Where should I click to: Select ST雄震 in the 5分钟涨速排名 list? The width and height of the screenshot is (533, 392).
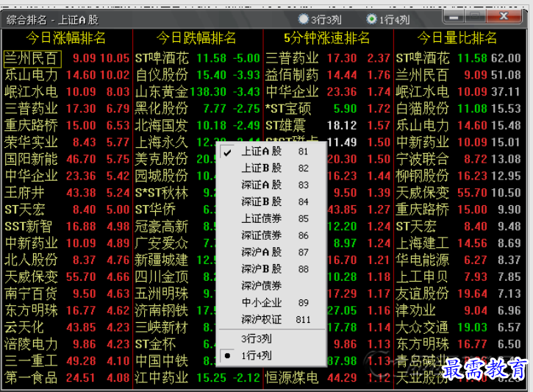point(285,126)
